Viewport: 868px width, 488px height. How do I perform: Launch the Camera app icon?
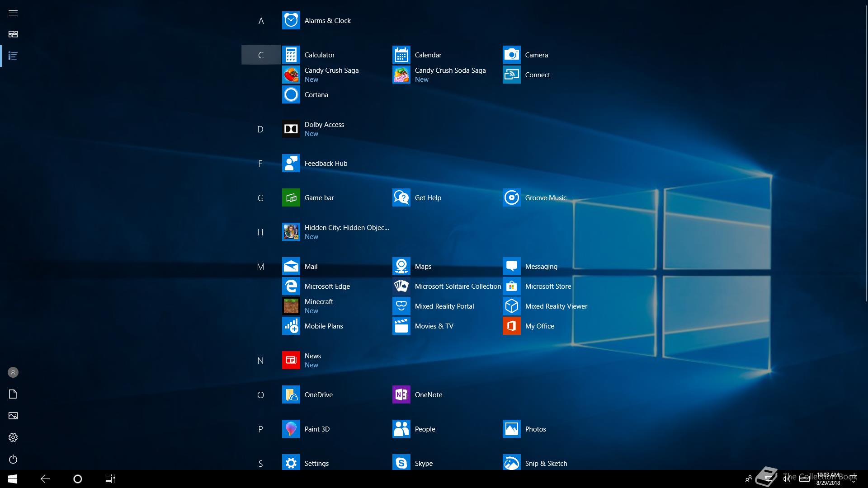click(511, 55)
